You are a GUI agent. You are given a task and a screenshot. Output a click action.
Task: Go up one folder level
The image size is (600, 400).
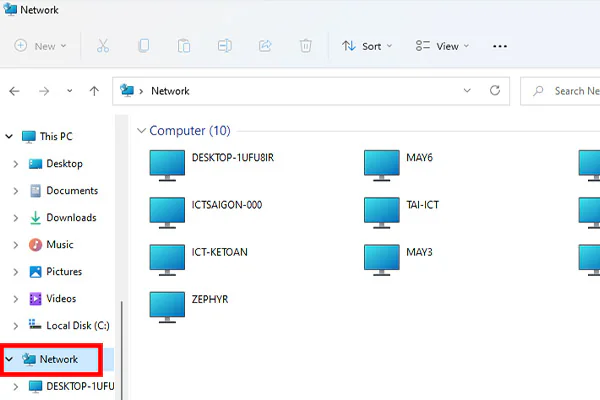tap(94, 91)
